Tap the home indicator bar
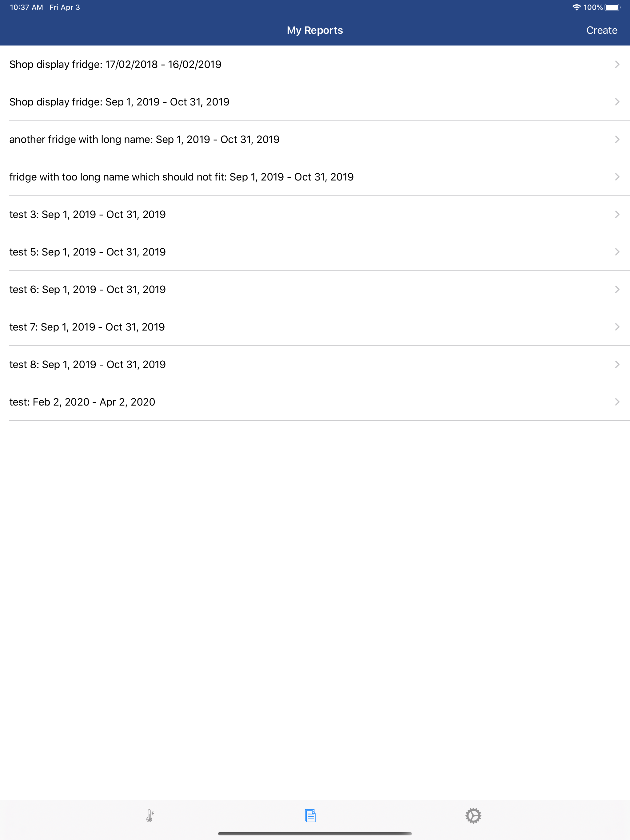This screenshot has width=630, height=840. click(x=315, y=834)
